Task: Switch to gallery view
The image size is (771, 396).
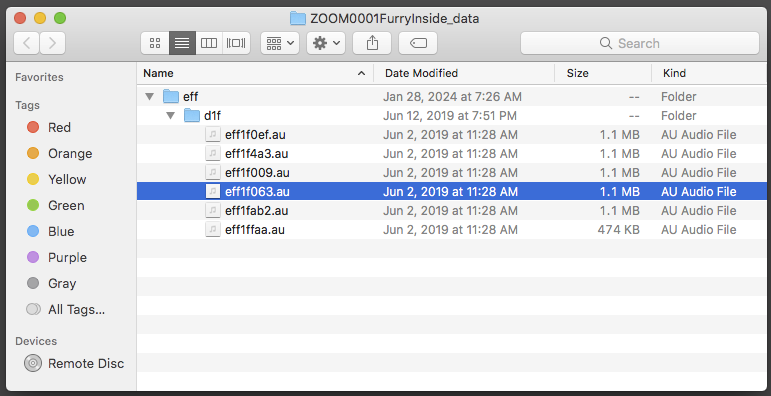Action: pos(237,43)
